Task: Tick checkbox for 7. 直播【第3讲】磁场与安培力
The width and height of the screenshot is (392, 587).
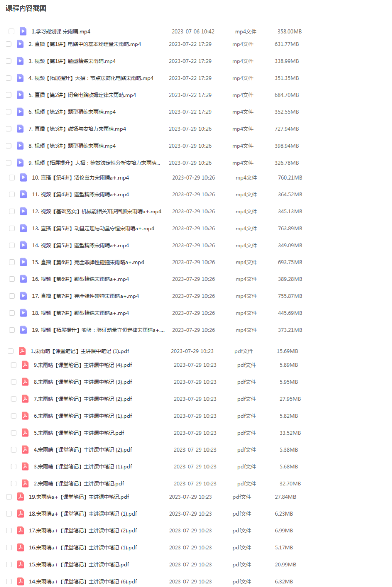Action: click(x=9, y=129)
